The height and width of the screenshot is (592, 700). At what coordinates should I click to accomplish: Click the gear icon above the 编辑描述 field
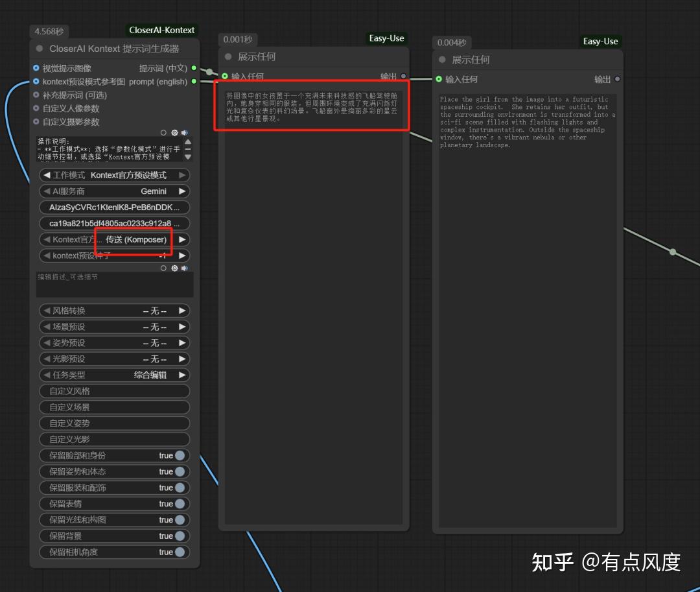click(x=174, y=268)
